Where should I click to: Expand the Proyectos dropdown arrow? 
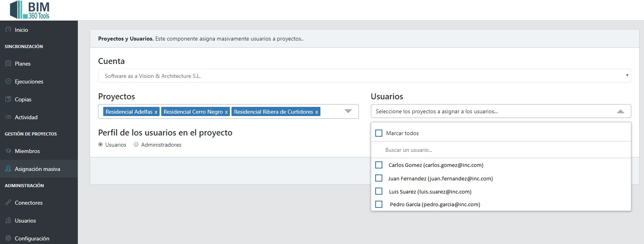(348, 111)
